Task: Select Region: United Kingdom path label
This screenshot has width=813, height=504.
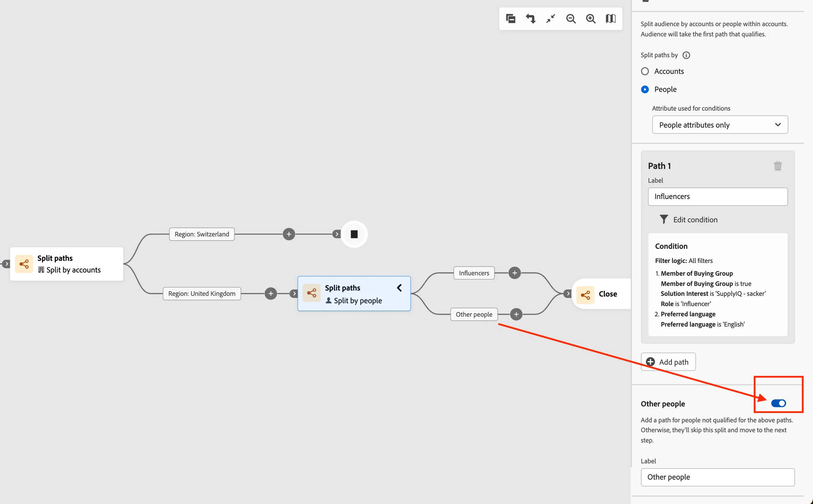Action: [202, 293]
